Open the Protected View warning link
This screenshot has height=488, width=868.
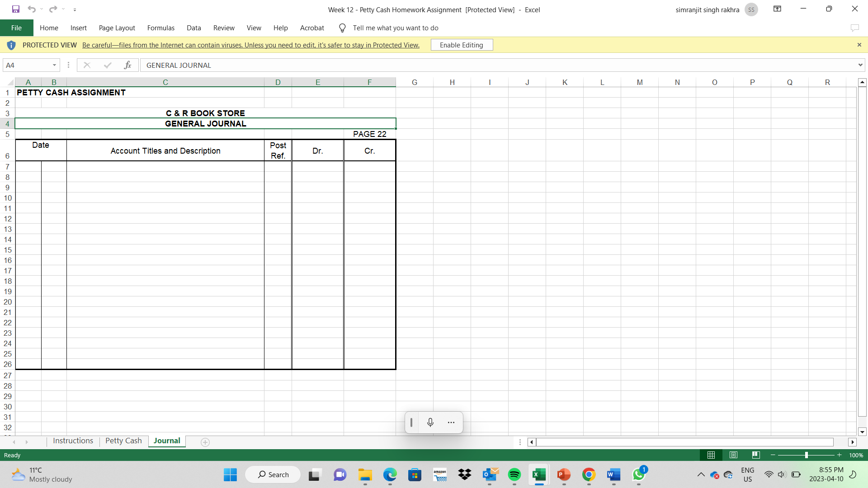coord(250,45)
